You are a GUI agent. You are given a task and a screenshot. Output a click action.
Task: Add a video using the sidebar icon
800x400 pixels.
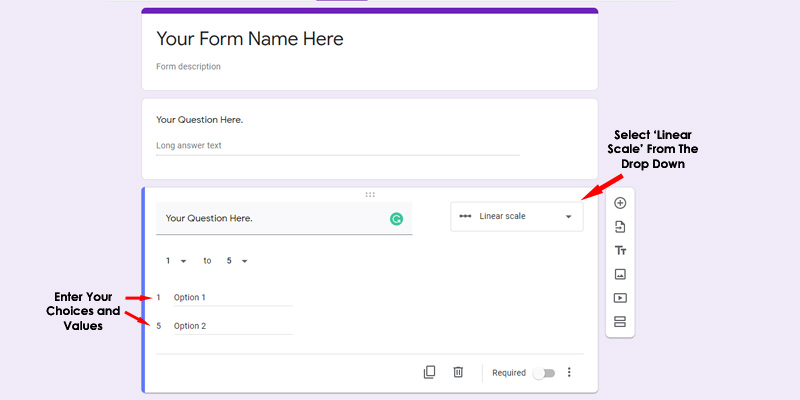620,298
